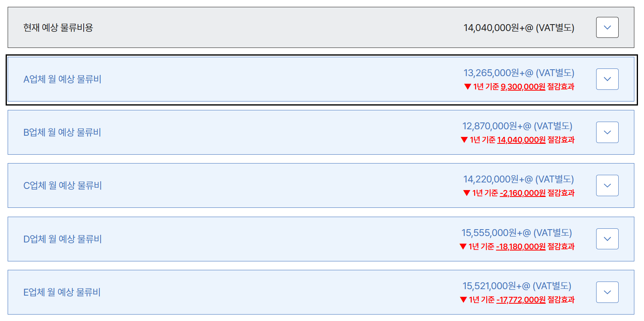The image size is (644, 321).
Task: Expand the C업체 월 예상 물류비 chevron
Action: click(x=607, y=185)
